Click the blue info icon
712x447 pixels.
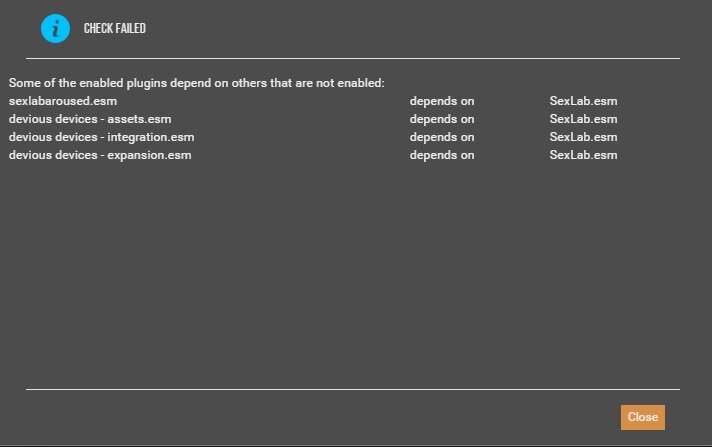click(x=55, y=29)
